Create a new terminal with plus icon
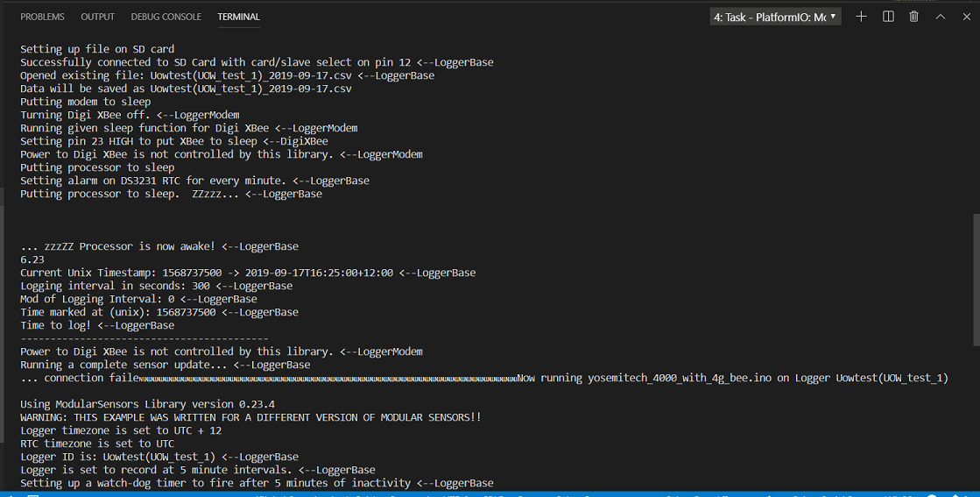This screenshot has height=497, width=980. 861,17
